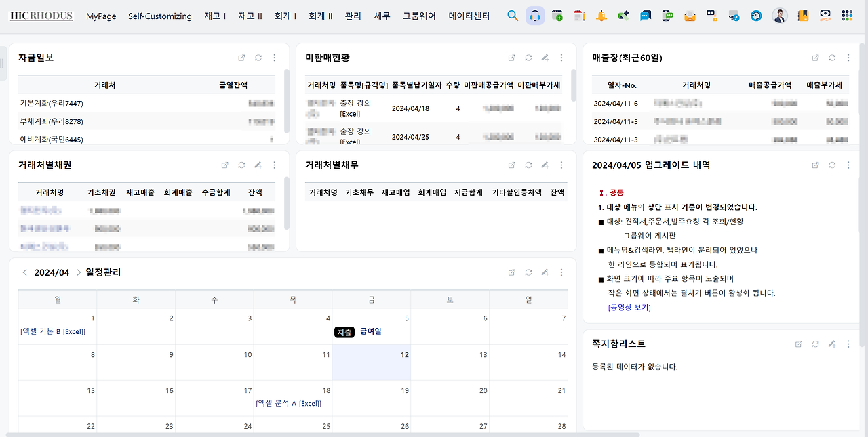Open the remote support monitor icon

click(733, 16)
